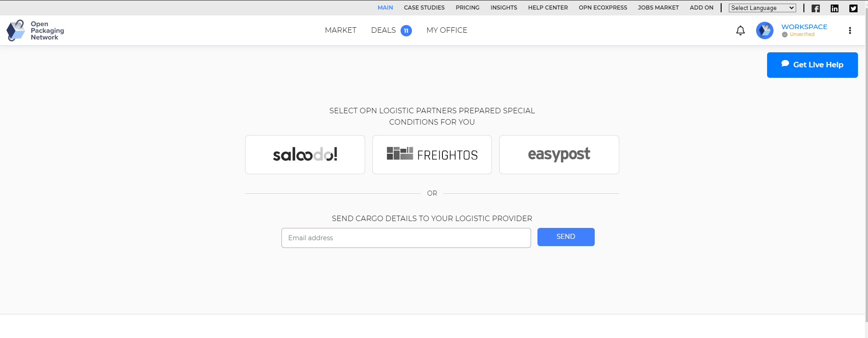Image resolution: width=868 pixels, height=338 pixels.
Task: Click the workspace avatar icon
Action: click(764, 30)
